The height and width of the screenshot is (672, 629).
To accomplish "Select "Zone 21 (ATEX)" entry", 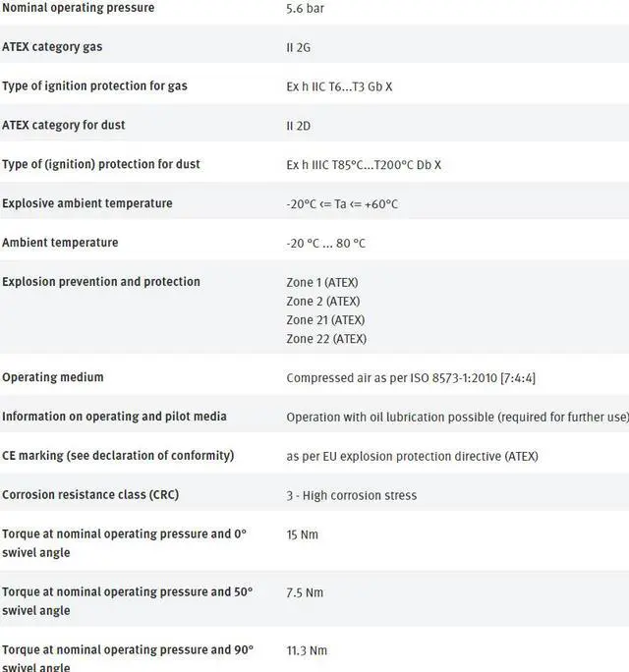I will pyautogui.click(x=325, y=320).
